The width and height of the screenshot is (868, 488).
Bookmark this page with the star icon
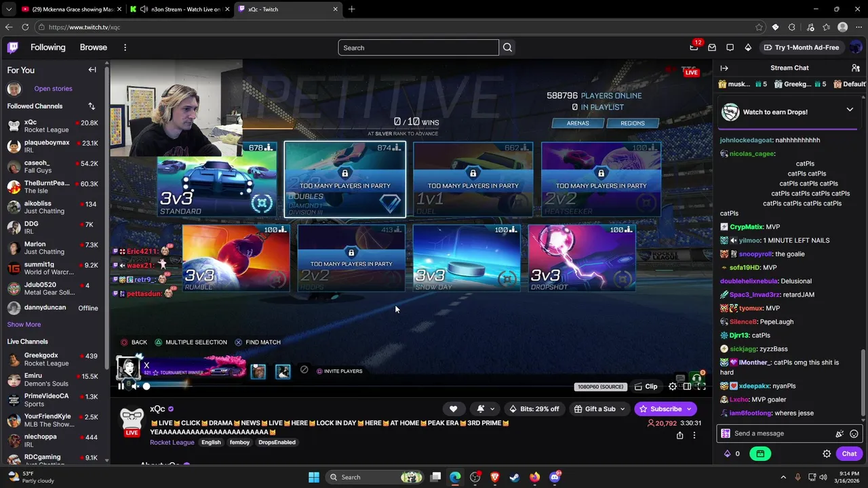click(x=759, y=27)
